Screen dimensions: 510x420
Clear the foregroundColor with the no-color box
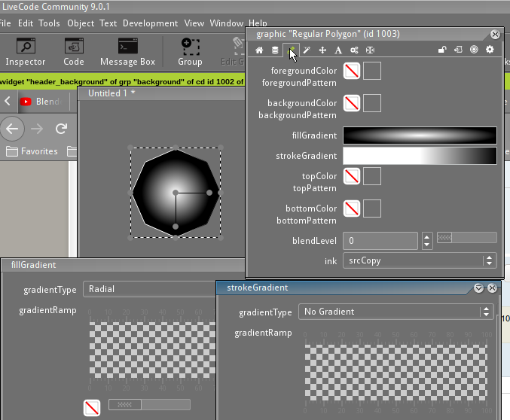point(351,71)
